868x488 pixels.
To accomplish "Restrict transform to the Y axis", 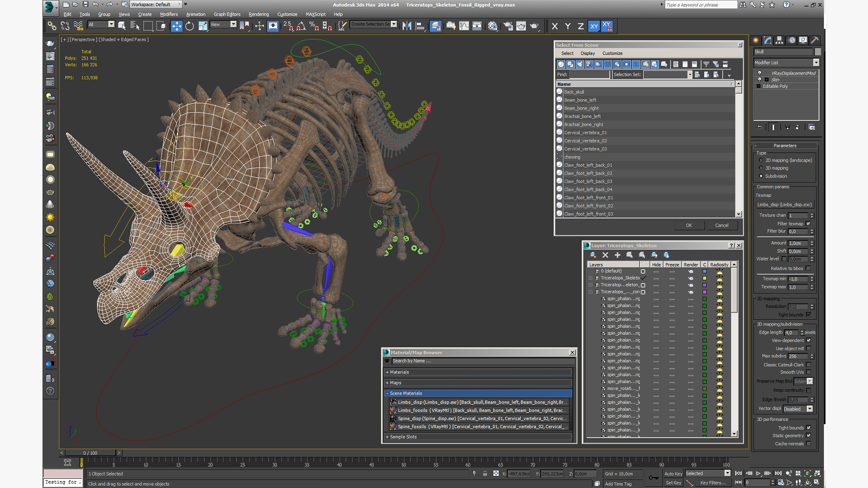I will pyautogui.click(x=568, y=26).
